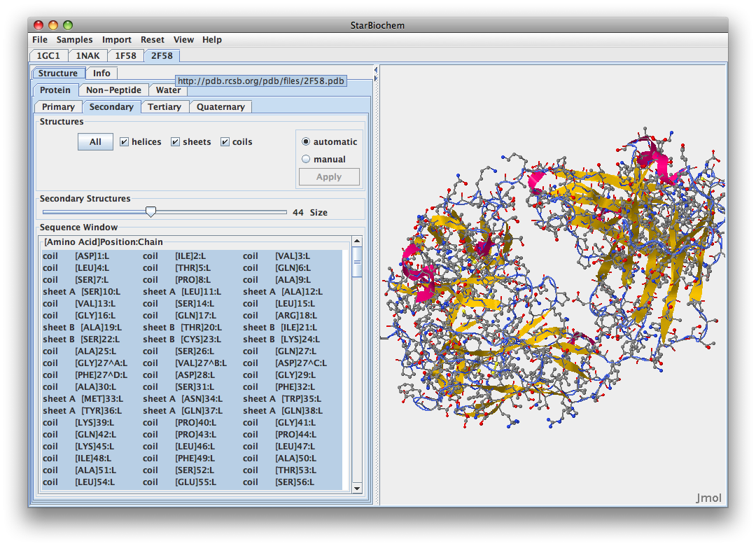Toggle the sheets checkbox
The height and width of the screenshot is (546, 756).
coord(176,142)
